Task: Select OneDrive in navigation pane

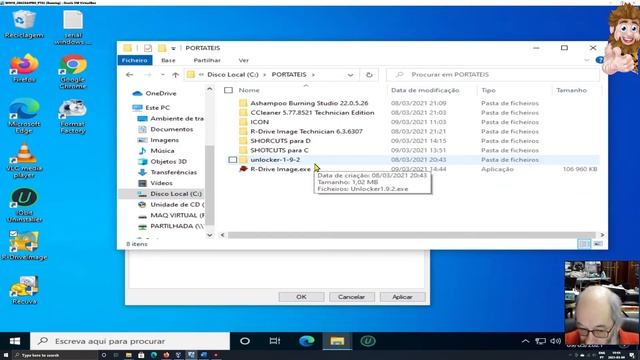Action: 161,93
